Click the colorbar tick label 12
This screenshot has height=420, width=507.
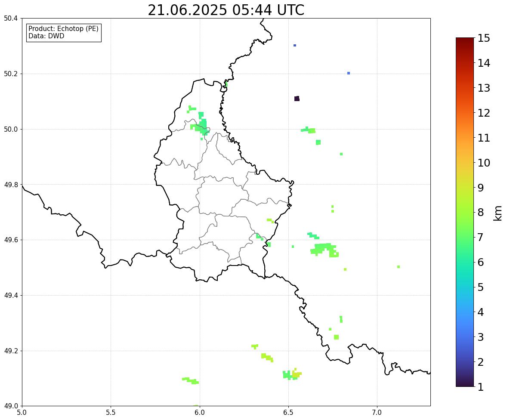pos(484,113)
